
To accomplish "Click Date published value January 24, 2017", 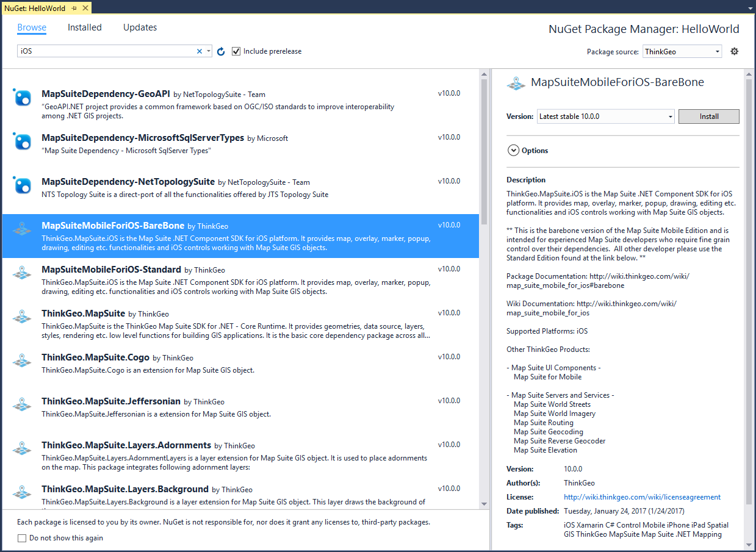I will pyautogui.click(x=624, y=511).
